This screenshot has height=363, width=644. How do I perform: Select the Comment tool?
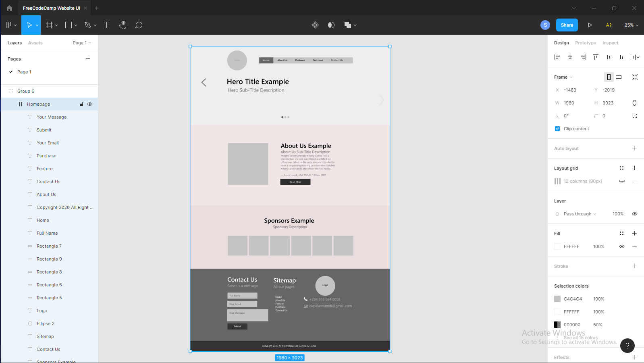click(139, 25)
